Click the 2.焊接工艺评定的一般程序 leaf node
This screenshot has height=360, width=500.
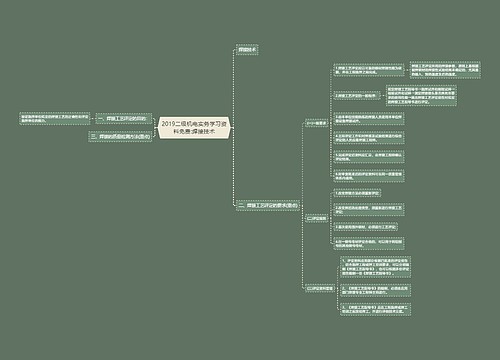tap(357, 96)
